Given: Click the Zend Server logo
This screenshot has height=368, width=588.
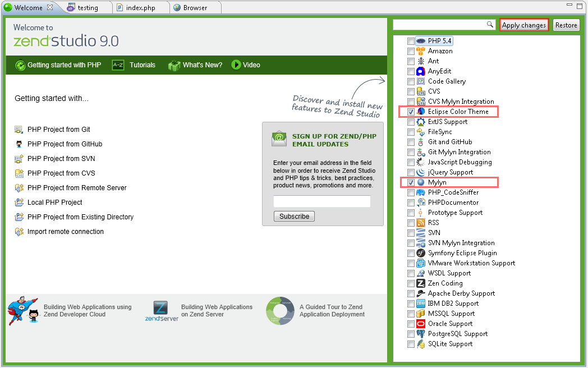Looking at the screenshot, I should point(161,311).
